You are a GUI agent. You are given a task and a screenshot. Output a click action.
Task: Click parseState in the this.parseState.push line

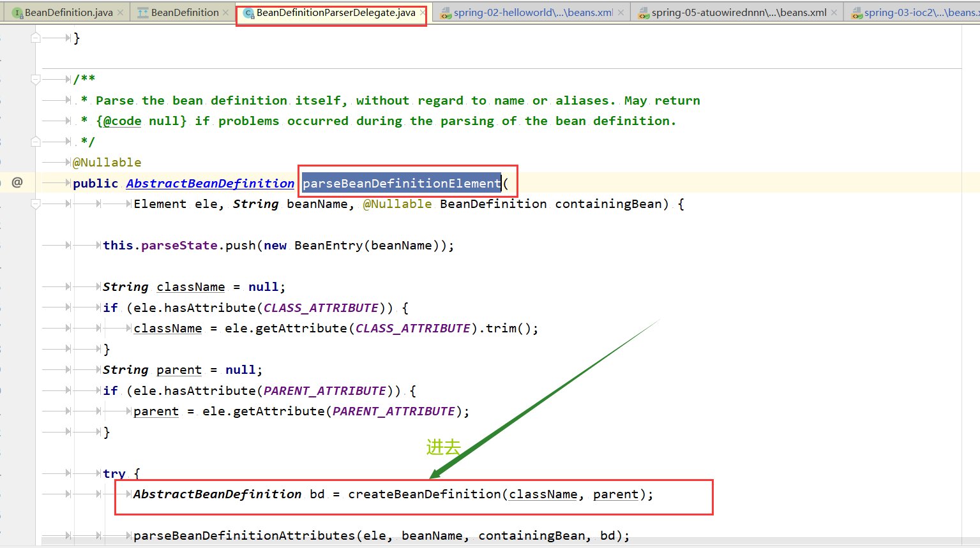tap(179, 245)
